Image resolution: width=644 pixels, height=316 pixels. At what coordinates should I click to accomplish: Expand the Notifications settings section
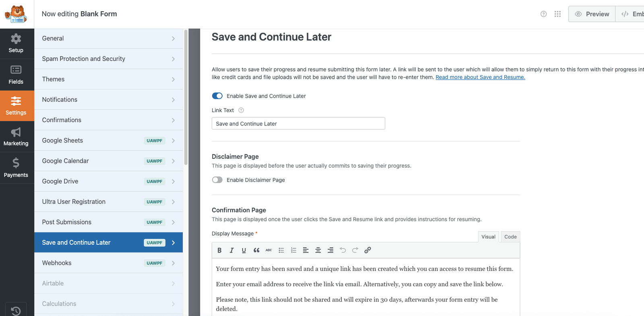(108, 100)
